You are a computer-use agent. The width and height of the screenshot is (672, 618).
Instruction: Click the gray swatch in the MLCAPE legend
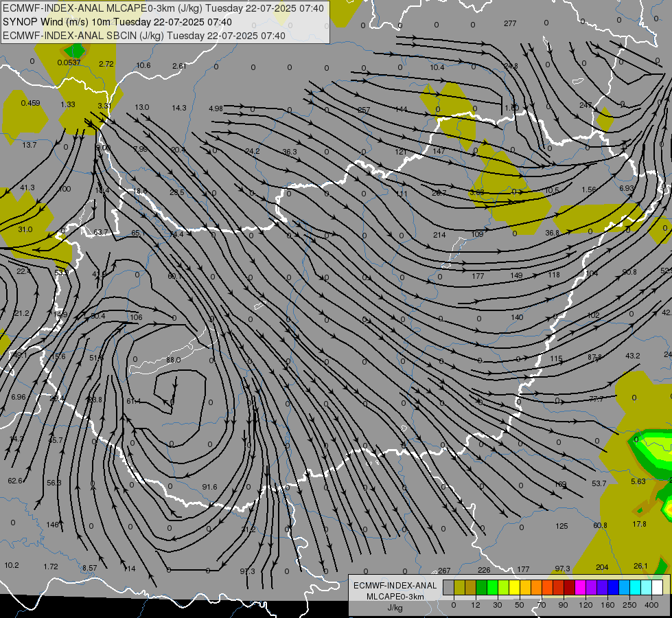[x=449, y=587]
